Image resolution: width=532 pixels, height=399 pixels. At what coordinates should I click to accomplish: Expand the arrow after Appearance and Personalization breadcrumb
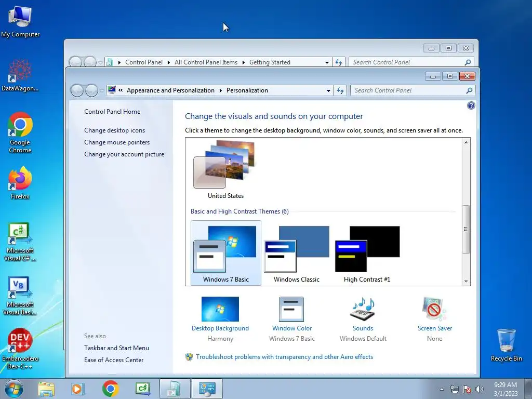tap(220, 90)
